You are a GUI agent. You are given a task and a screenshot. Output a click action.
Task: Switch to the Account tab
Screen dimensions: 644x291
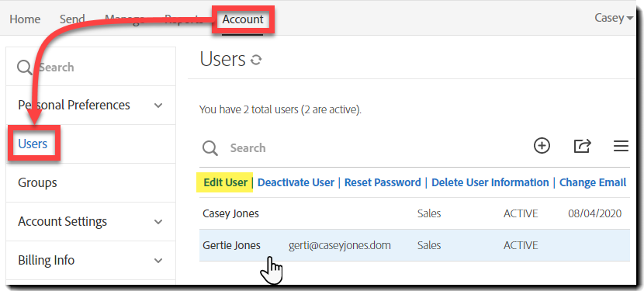tap(243, 19)
